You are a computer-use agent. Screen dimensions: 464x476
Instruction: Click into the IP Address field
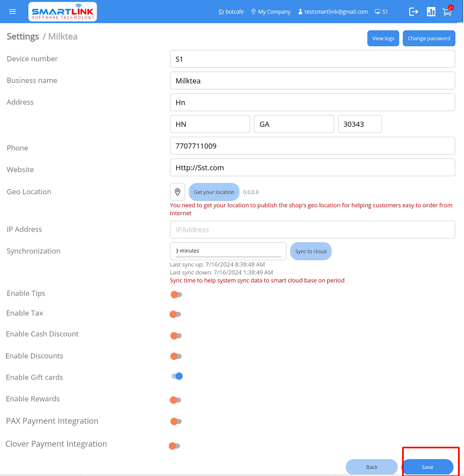point(312,229)
